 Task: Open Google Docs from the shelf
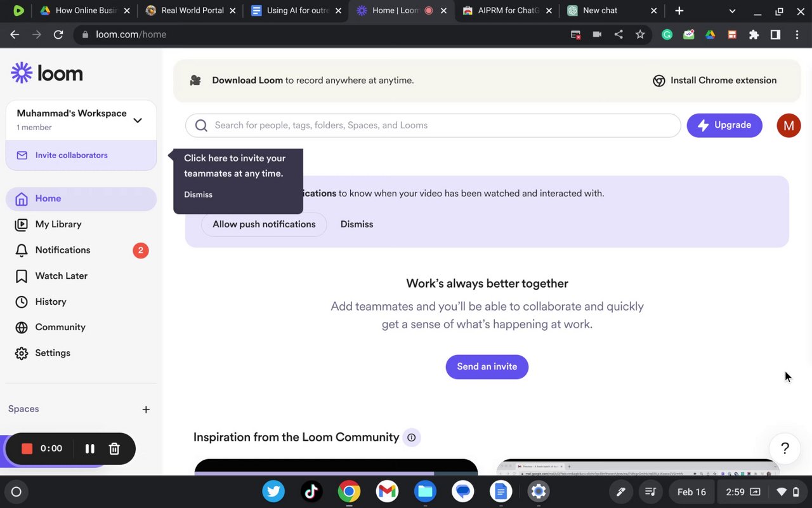(501, 491)
